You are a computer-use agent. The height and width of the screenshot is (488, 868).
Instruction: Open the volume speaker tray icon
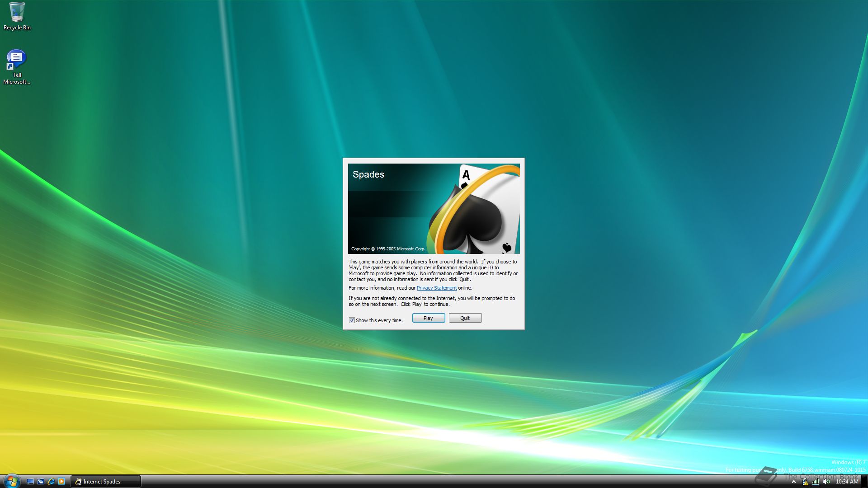click(826, 482)
